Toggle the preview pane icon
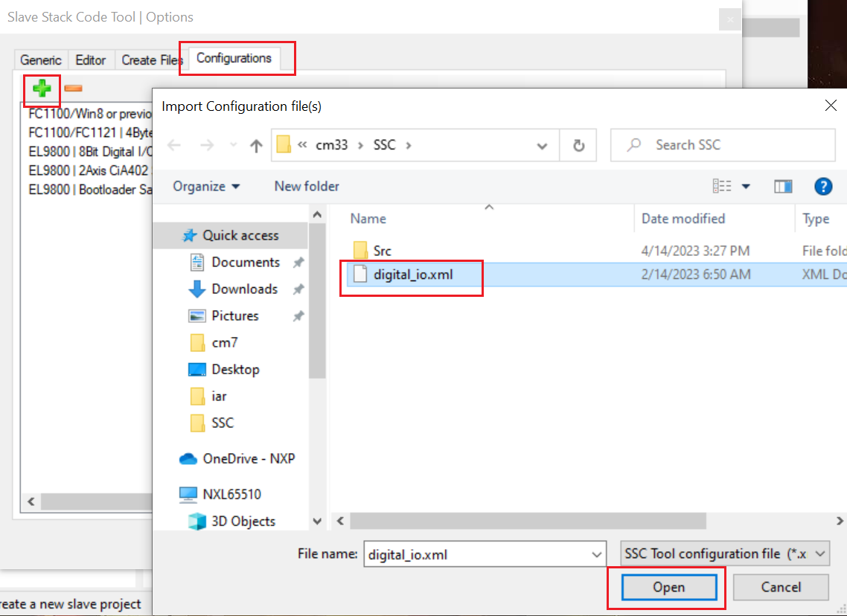 pyautogui.click(x=782, y=186)
